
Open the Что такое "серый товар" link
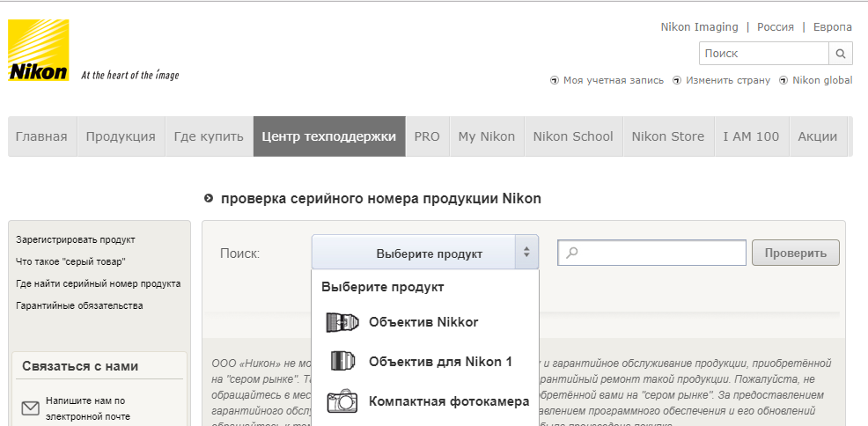(x=70, y=261)
